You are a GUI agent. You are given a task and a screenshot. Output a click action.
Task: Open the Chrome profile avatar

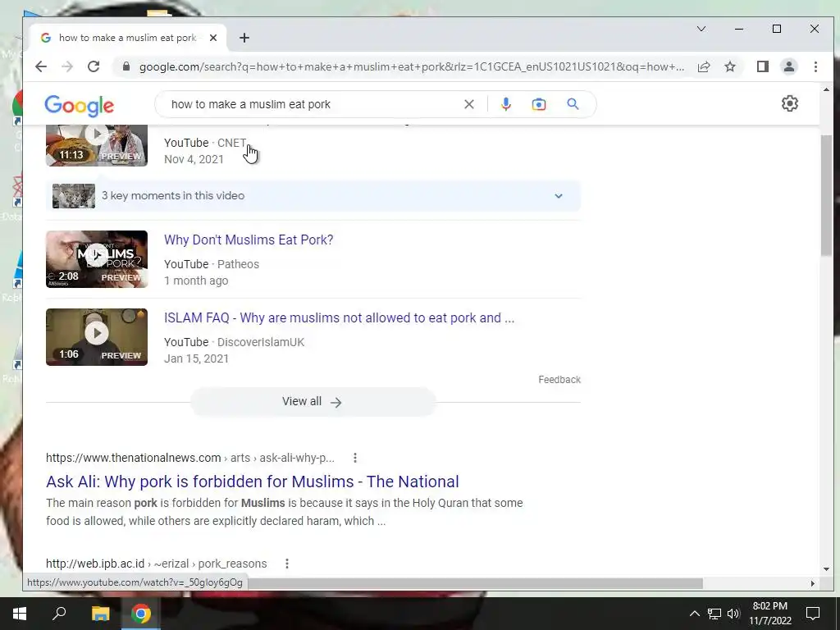(788, 66)
